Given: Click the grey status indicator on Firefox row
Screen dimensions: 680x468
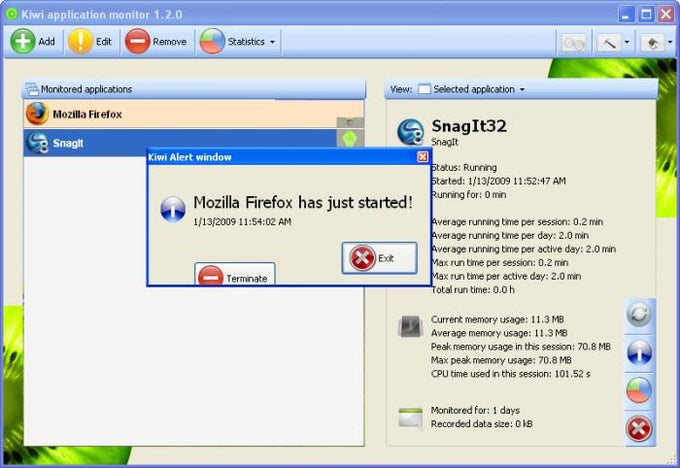Looking at the screenshot, I should coord(350,122).
